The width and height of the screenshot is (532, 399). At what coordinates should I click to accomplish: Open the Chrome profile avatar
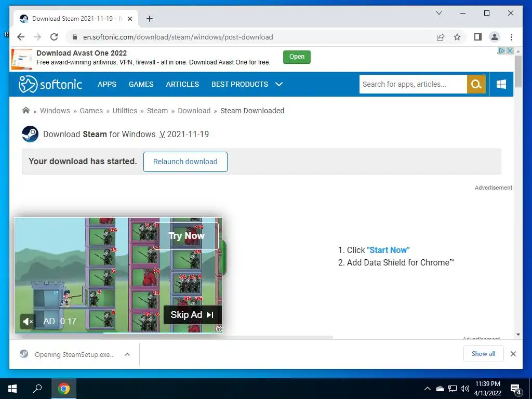pyautogui.click(x=495, y=37)
